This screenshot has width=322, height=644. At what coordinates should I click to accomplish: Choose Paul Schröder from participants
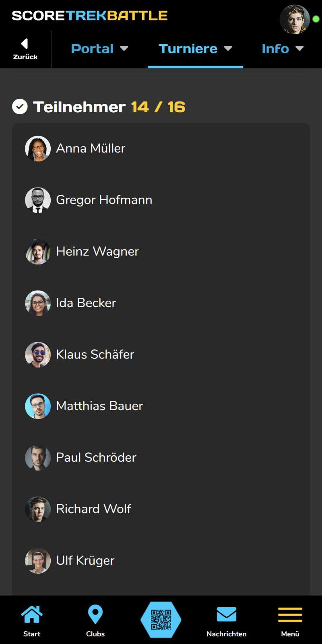[x=96, y=458]
